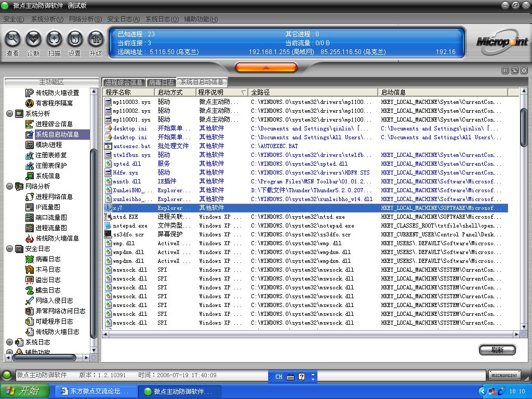Collapse the top info panel orange arrow
Viewport: 532px width, 399px height.
266,68
